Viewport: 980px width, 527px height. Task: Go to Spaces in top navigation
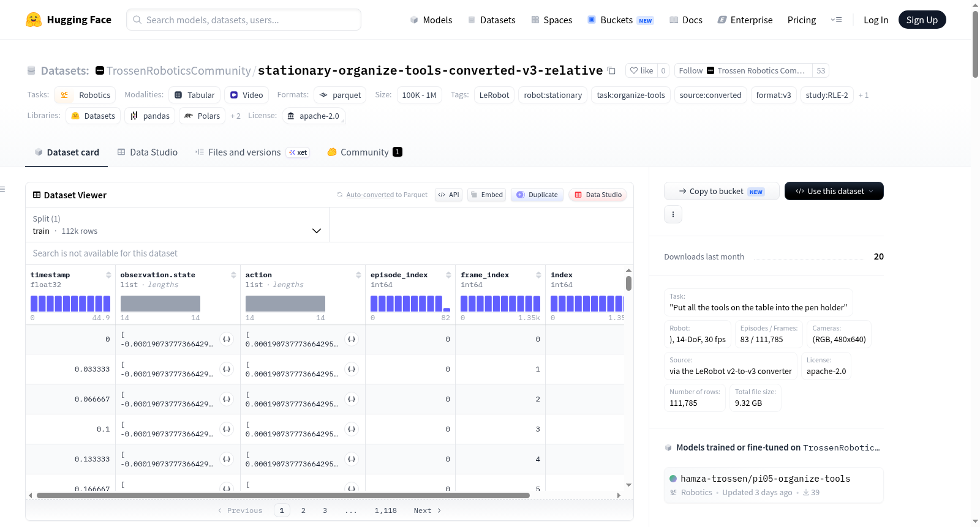551,20
